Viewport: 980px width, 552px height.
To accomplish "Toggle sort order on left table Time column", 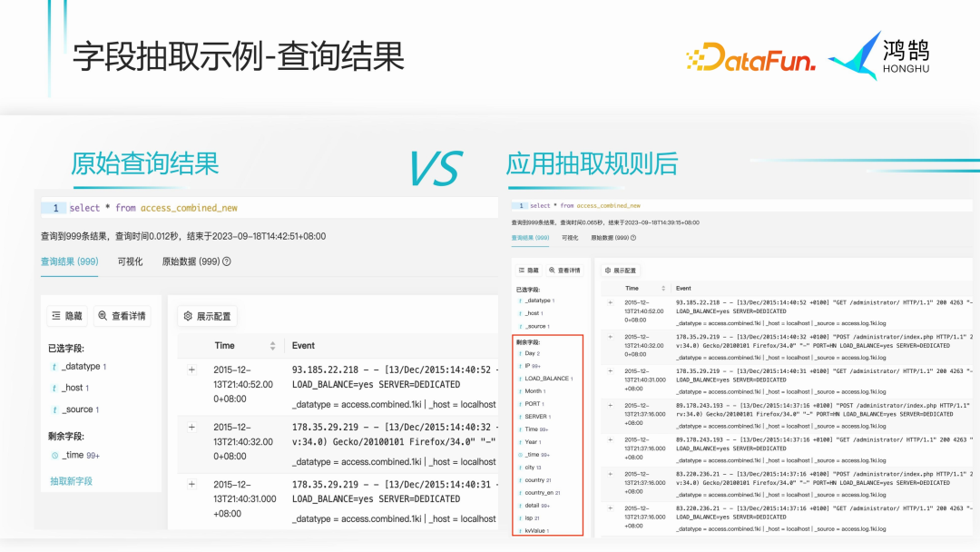I will [x=272, y=345].
